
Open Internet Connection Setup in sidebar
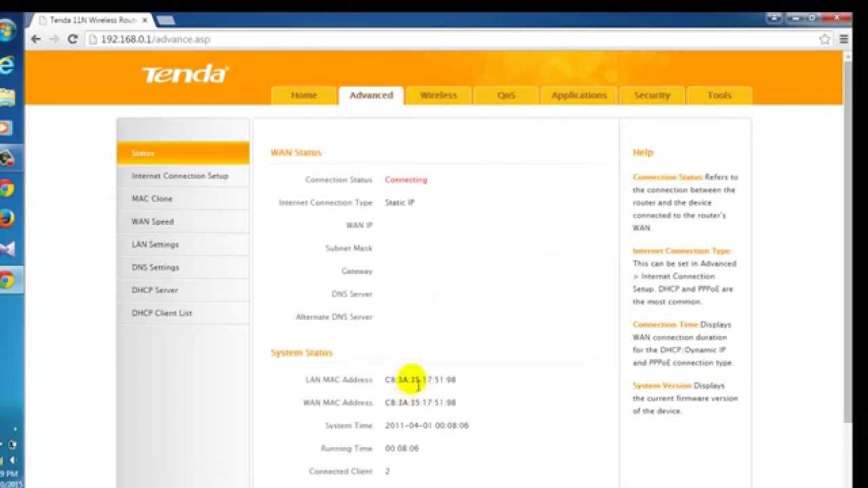(x=183, y=176)
